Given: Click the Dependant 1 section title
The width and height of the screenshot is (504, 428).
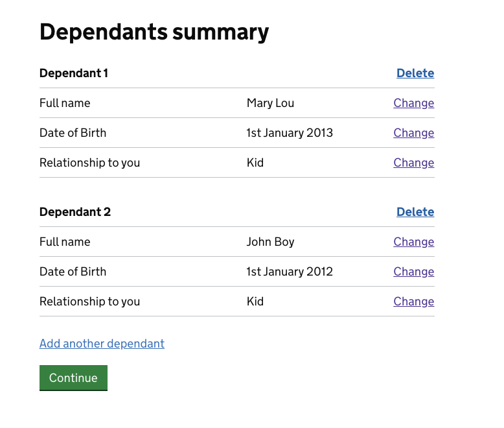Looking at the screenshot, I should (74, 73).
